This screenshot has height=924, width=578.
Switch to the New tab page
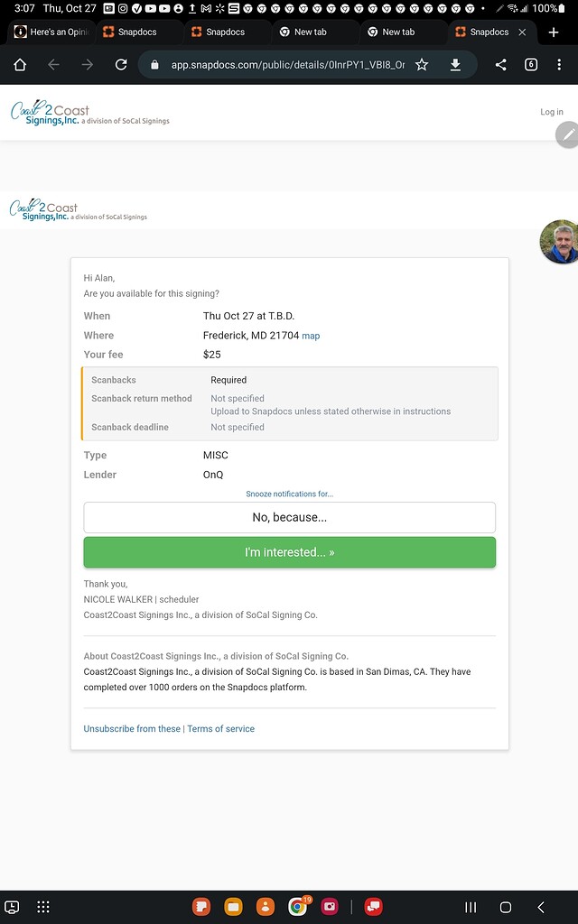tap(312, 31)
